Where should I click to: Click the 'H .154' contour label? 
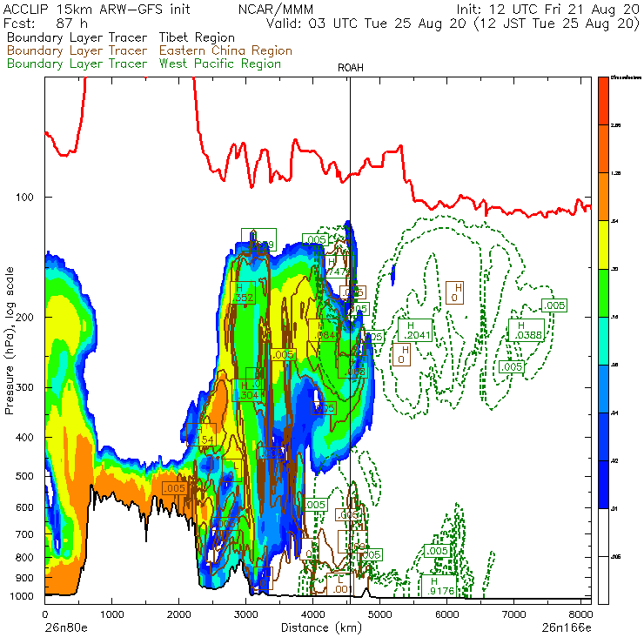point(202,435)
